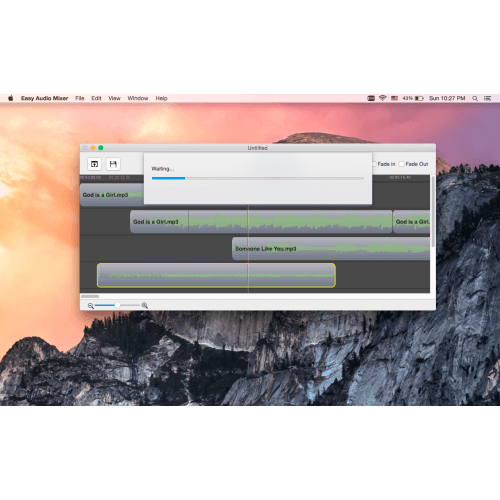Open the Help menu
This screenshot has height=500, width=500.
point(161,98)
